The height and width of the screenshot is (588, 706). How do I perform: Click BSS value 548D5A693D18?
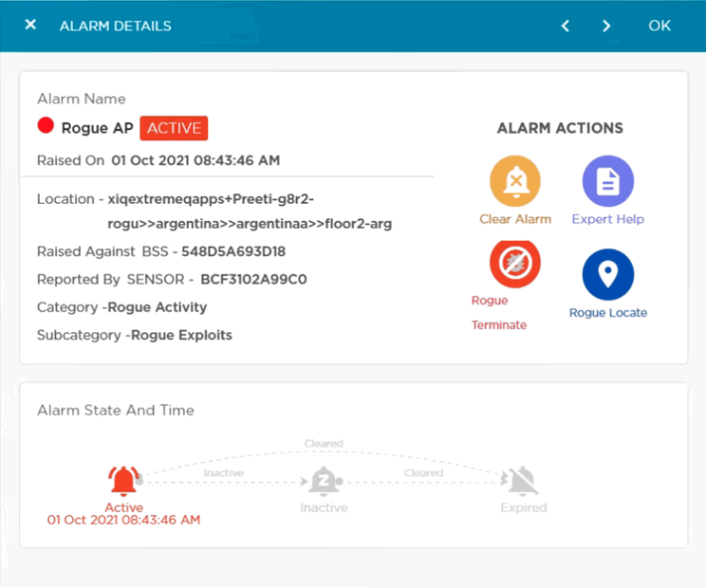pyautogui.click(x=233, y=251)
